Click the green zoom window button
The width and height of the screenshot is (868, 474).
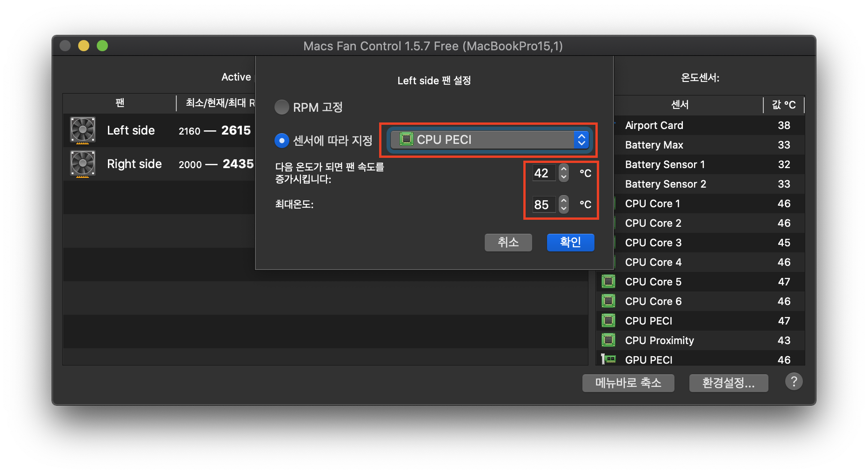pyautogui.click(x=102, y=46)
